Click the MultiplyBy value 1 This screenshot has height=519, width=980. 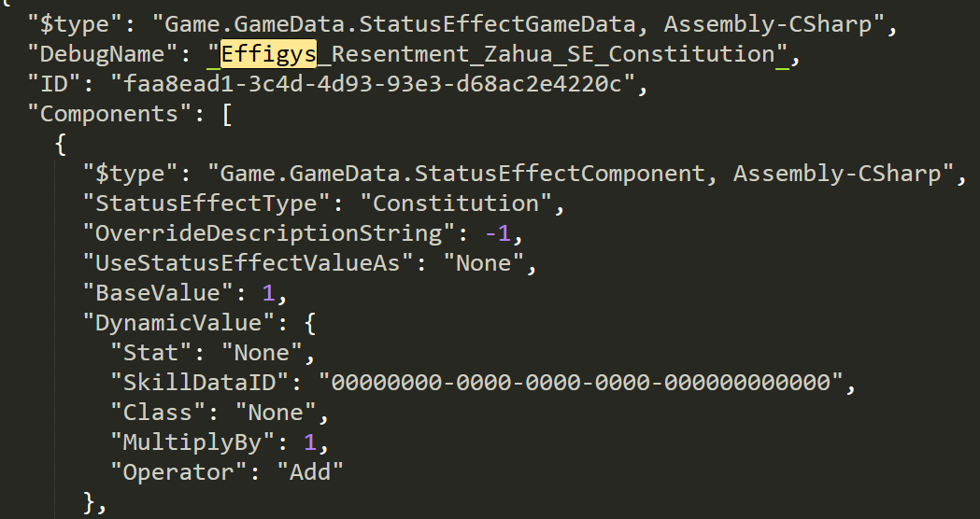pos(310,442)
